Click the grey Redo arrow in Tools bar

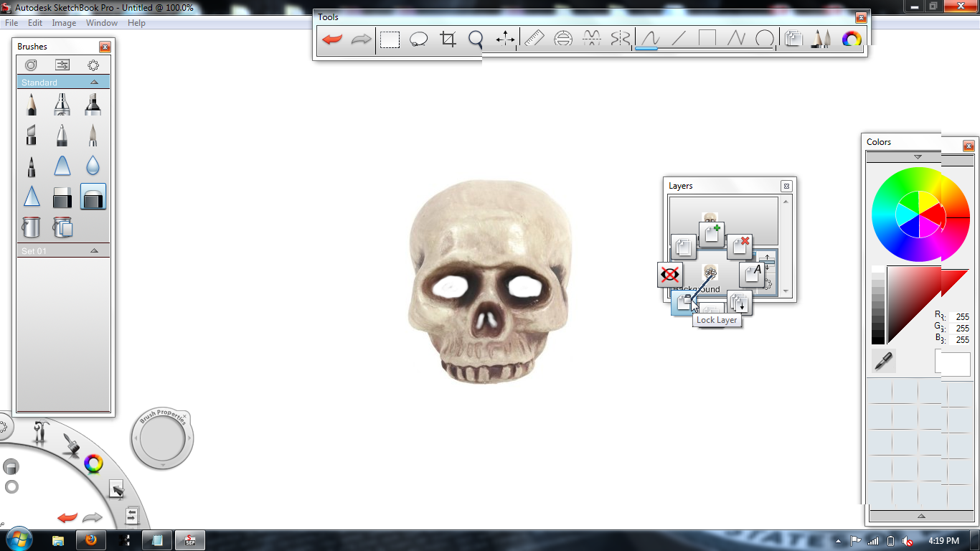point(361,39)
